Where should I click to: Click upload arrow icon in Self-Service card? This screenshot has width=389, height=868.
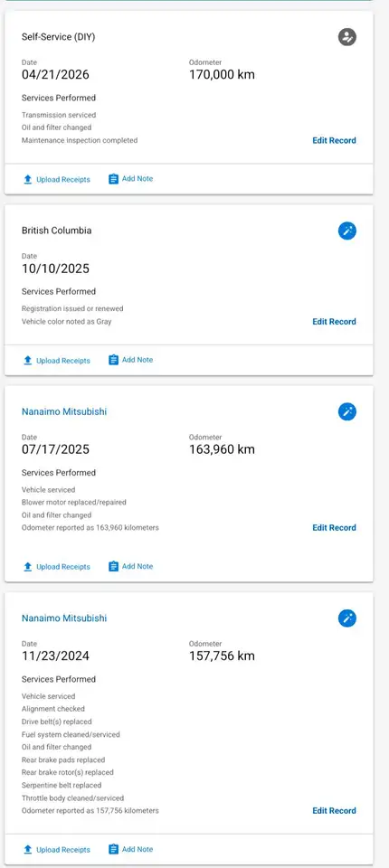pos(28,179)
